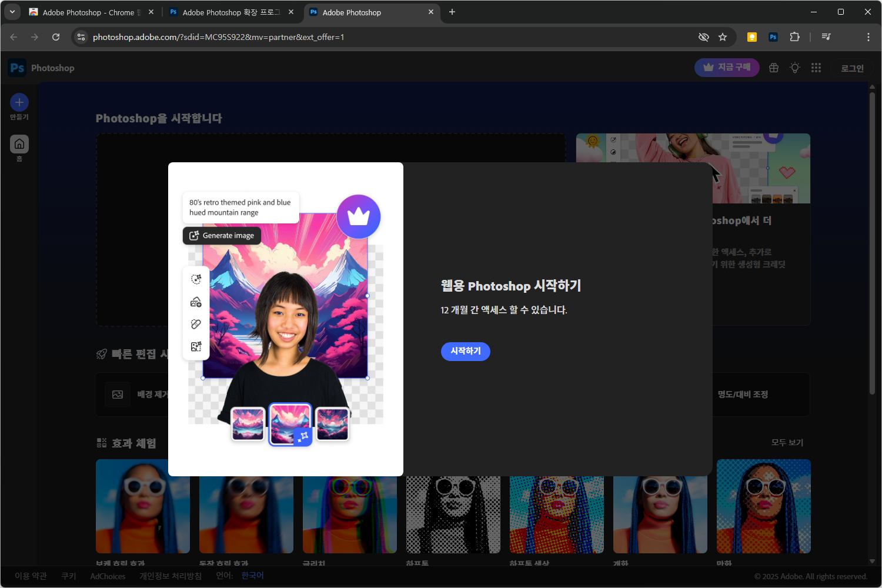Viewport: 882px width, 588px height.
Task: Click the selection tool icon in illustration
Action: pos(196,279)
